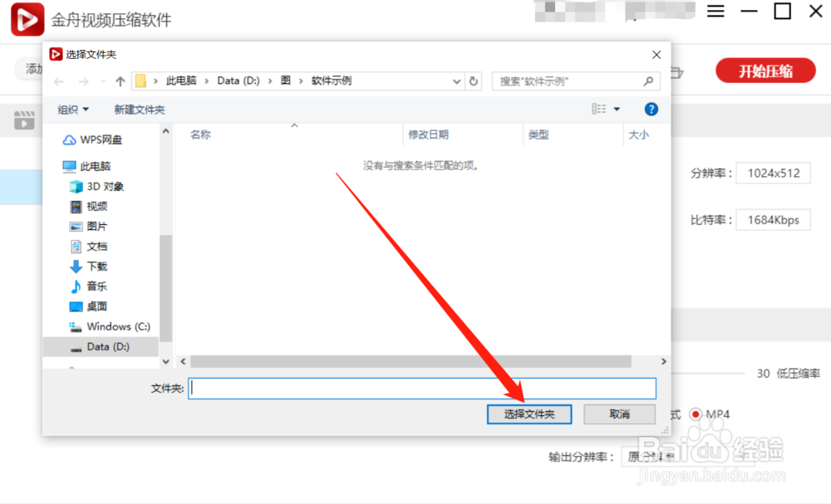The height and width of the screenshot is (504, 831).
Task: Click the folder icon in the address bar
Action: 140,81
